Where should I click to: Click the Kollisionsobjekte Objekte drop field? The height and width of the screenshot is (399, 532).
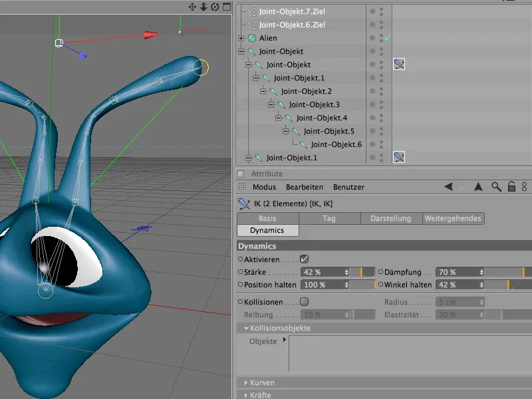tap(410, 354)
